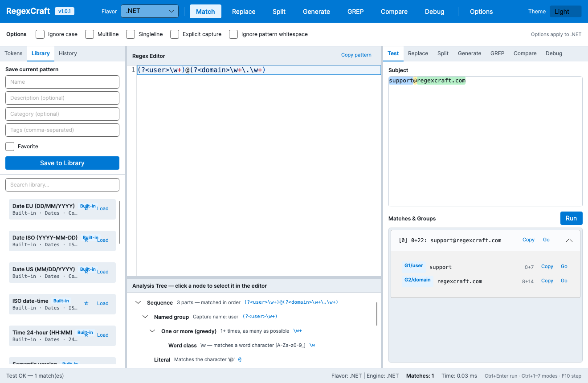Open the Library tab
588x383 pixels.
point(41,53)
